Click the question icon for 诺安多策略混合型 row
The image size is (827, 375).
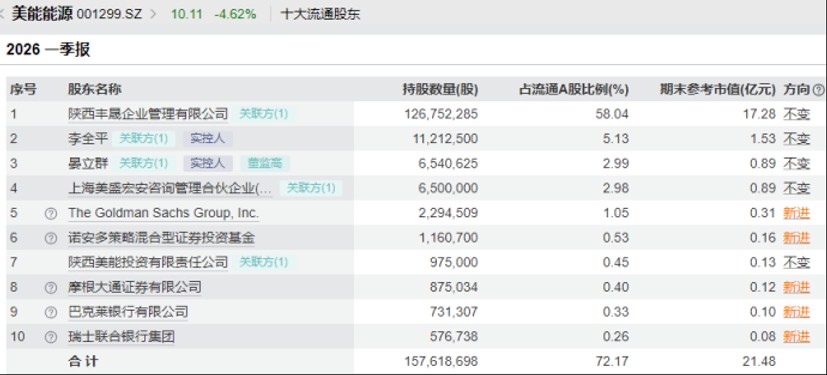coord(51,238)
